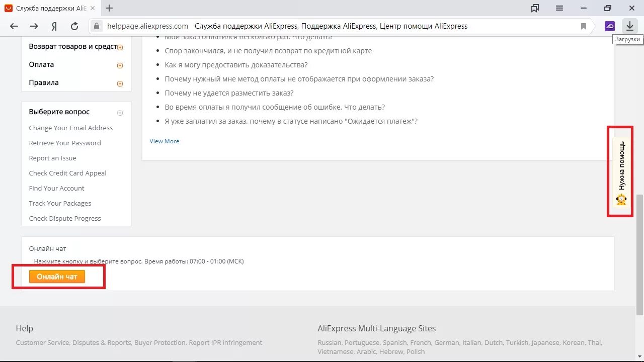Open question about спор and credit card refund
Image resolution: width=644 pixels, height=362 pixels.
[268, 51]
